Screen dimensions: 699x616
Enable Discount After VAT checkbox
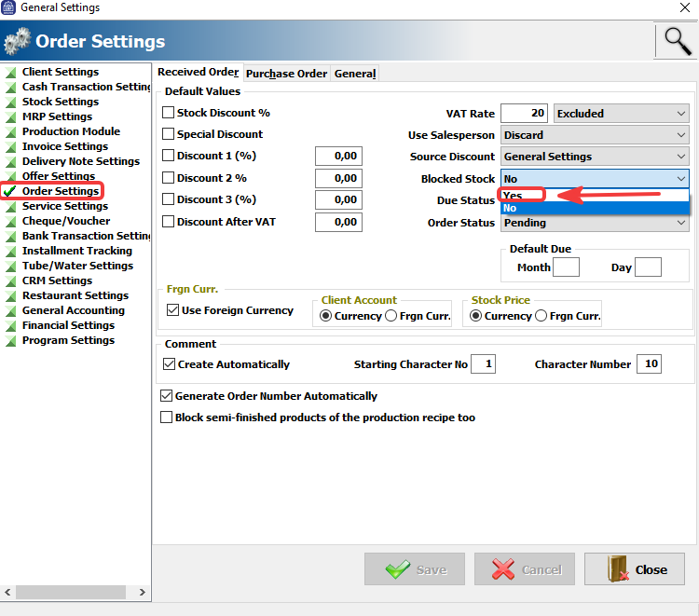click(168, 221)
